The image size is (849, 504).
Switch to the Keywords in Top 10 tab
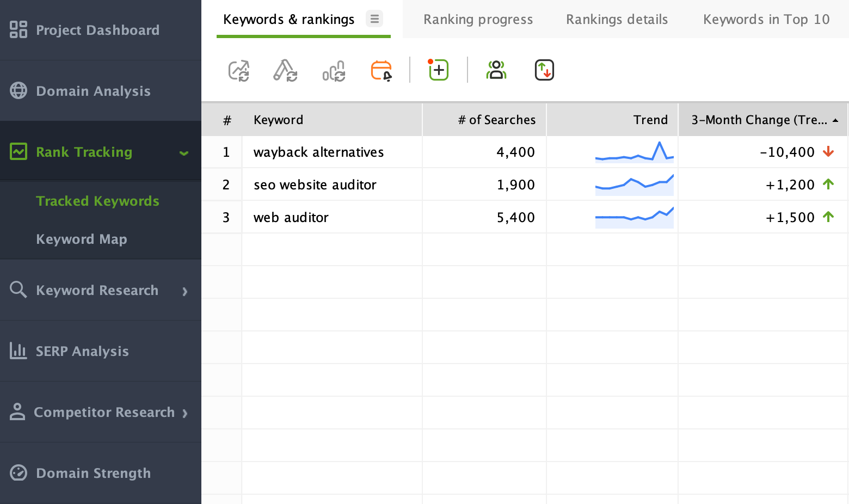coord(766,20)
